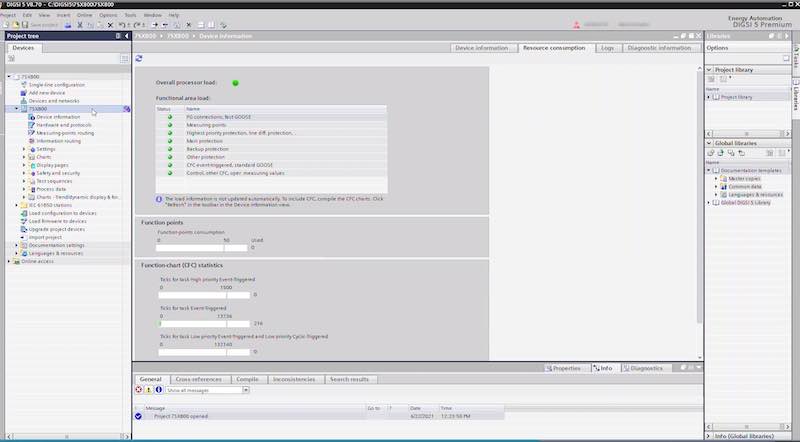Expand the Online access node
800x442 pixels.
click(9, 261)
